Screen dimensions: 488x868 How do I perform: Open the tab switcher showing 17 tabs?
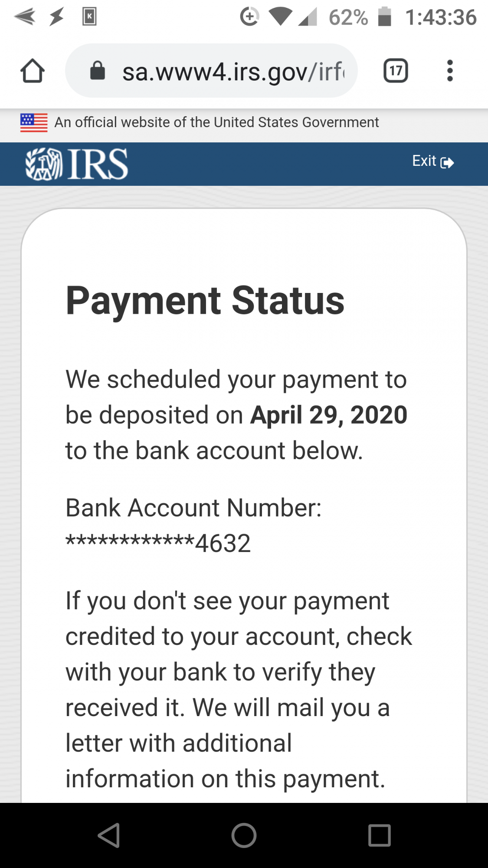396,71
